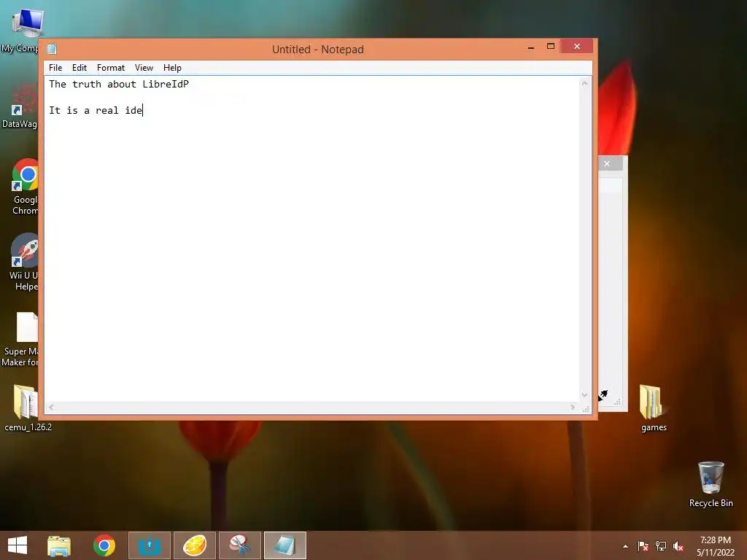747x560 pixels.
Task: Open the Edit menu in Notepad
Action: pos(79,68)
